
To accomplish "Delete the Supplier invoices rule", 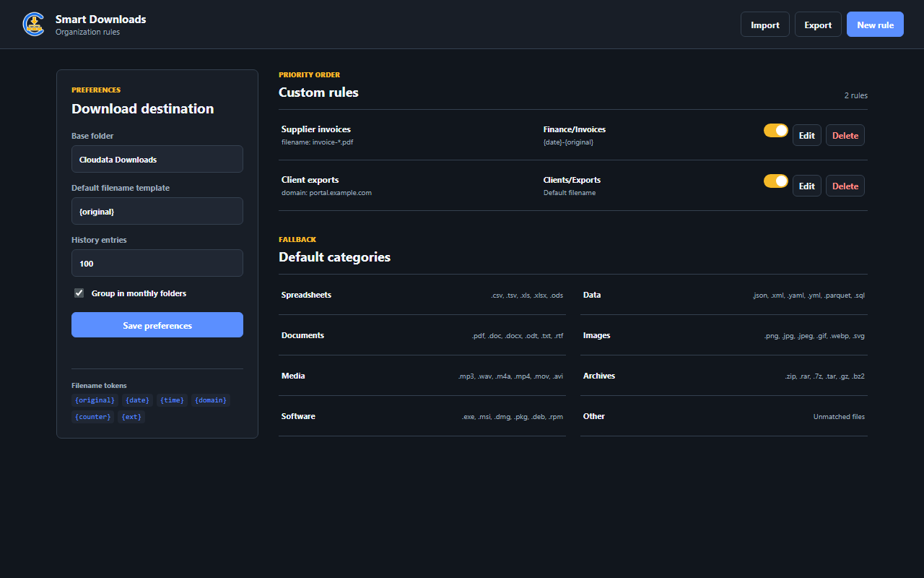I will [x=845, y=135].
